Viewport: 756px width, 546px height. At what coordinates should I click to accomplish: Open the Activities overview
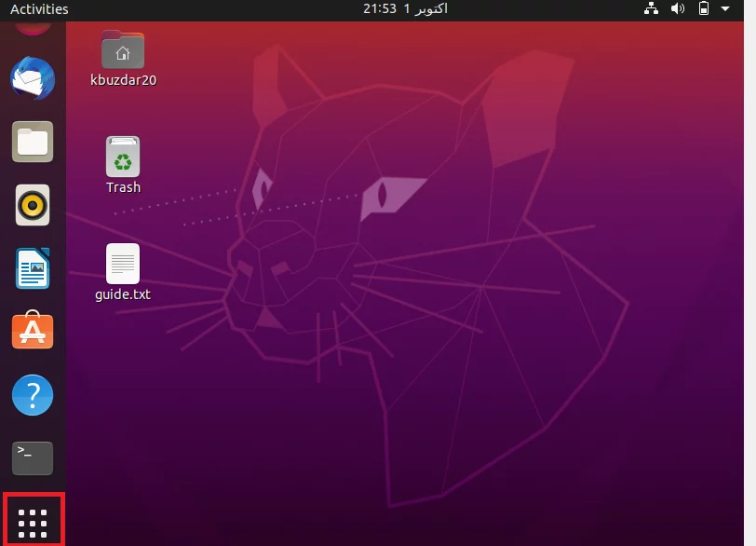coord(39,9)
